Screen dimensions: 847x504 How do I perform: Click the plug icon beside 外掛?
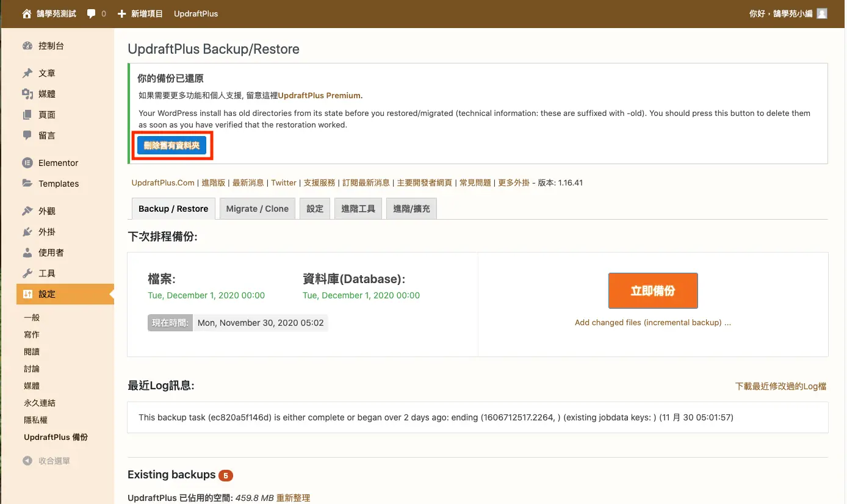pos(27,232)
